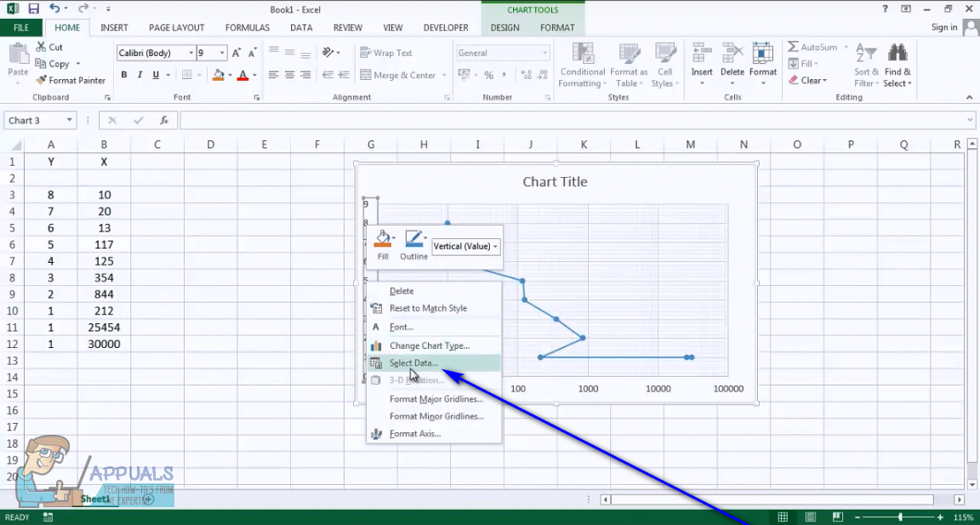Decrease font size with small A icon

click(x=252, y=53)
